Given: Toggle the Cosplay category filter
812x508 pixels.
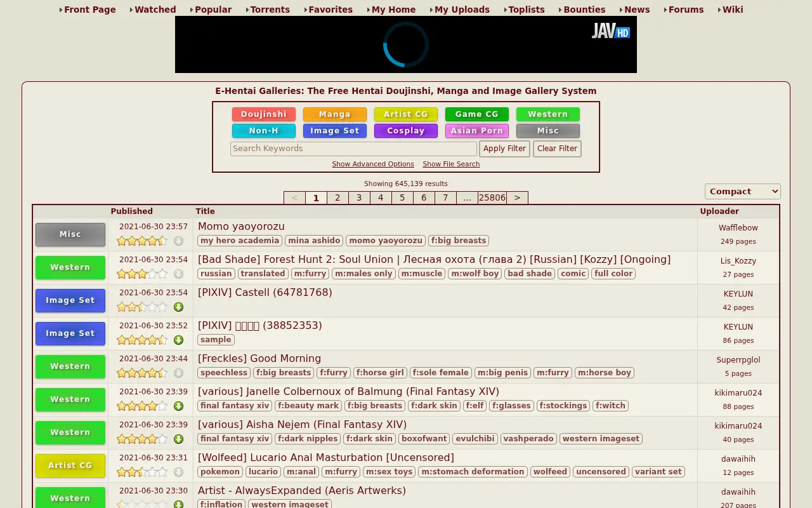Looking at the screenshot, I should coord(406,131).
